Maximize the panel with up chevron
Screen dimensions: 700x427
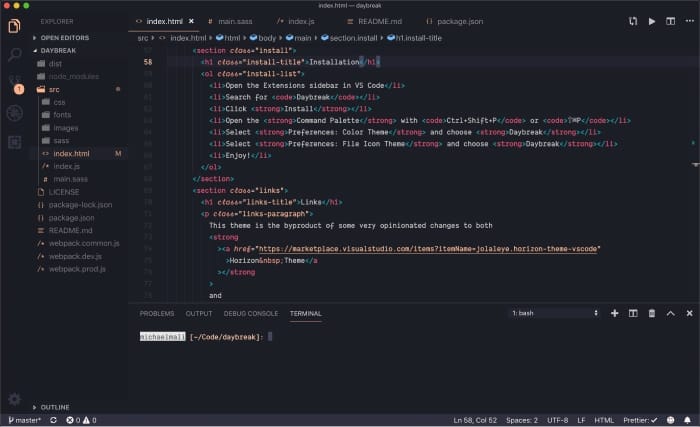coord(670,313)
